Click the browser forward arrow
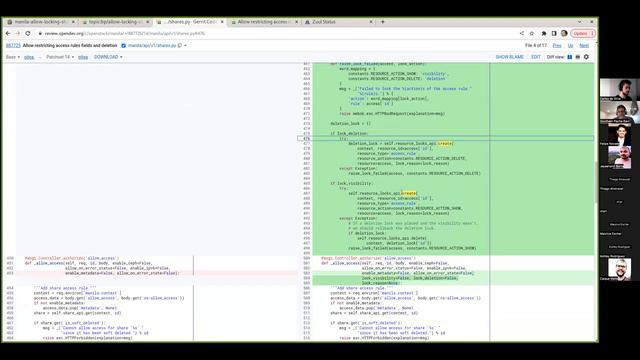The image size is (640, 360). (x=18, y=33)
